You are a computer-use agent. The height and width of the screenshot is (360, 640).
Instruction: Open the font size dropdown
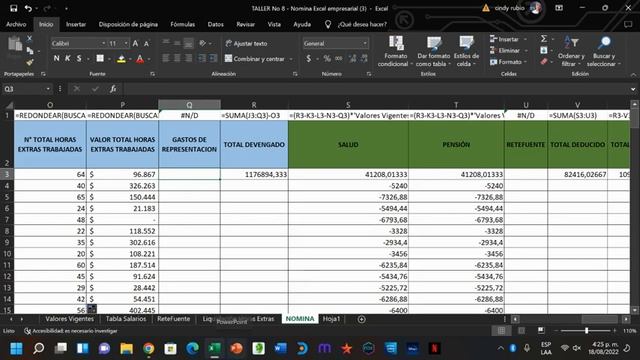pos(126,43)
